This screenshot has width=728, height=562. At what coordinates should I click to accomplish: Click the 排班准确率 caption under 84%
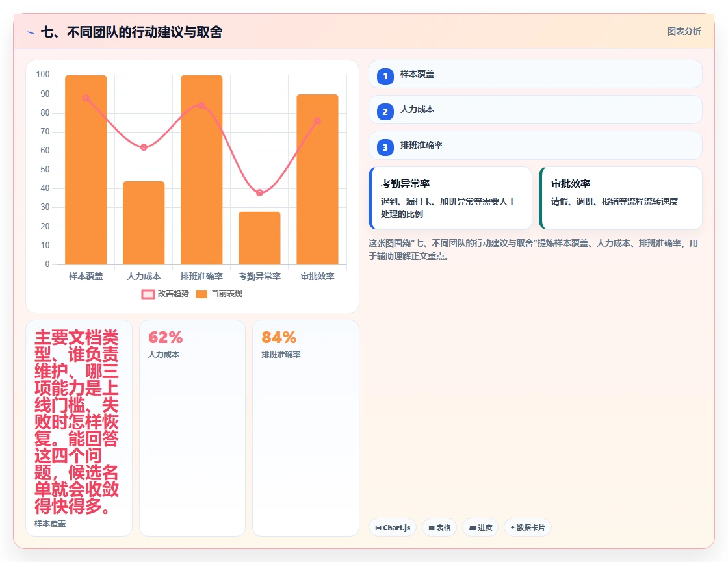coord(281,355)
